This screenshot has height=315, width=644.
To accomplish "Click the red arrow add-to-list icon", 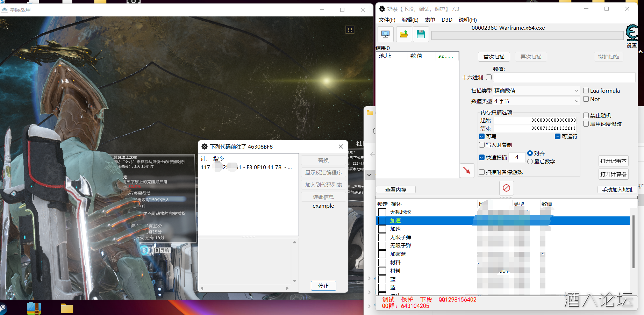I will coord(467,171).
